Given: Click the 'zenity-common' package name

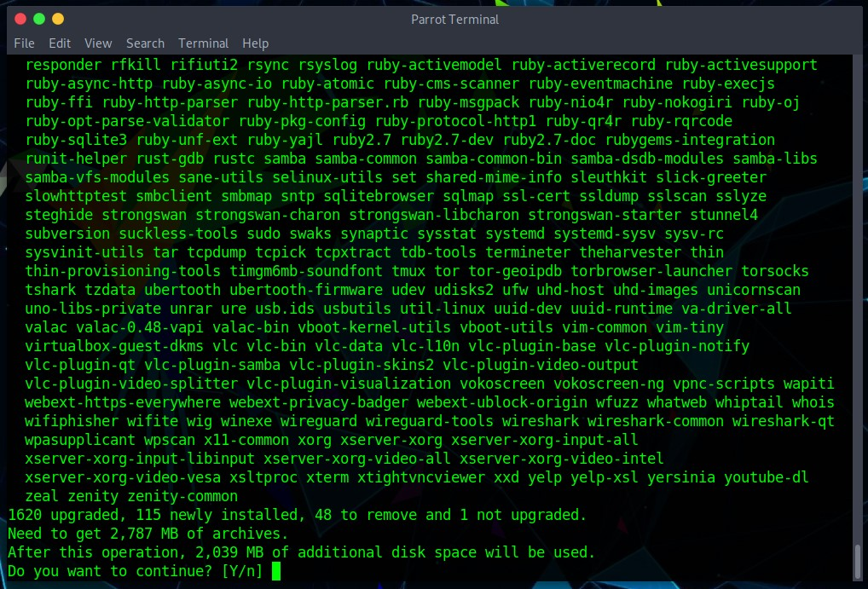Looking at the screenshot, I should (182, 496).
